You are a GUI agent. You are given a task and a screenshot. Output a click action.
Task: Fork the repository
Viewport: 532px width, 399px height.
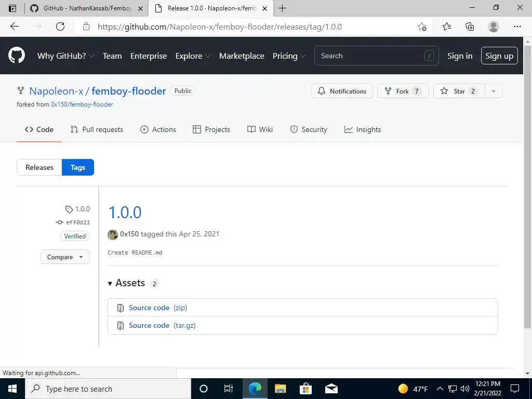[x=403, y=91]
